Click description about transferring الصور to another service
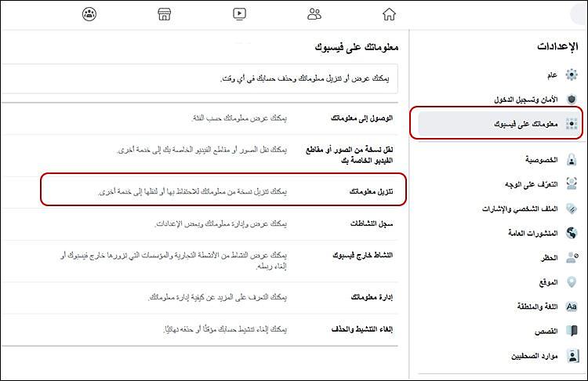The width and height of the screenshot is (588, 381). click(202, 150)
